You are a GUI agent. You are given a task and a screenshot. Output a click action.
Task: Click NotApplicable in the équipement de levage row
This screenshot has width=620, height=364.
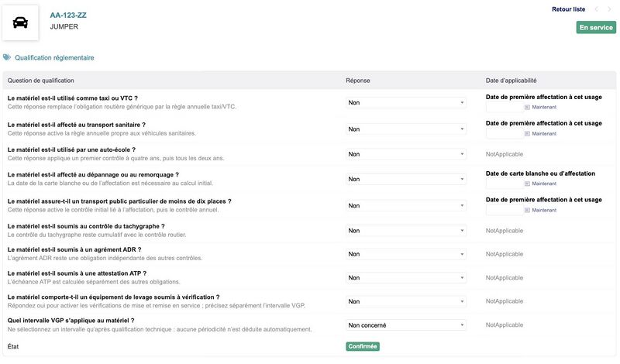(x=505, y=301)
